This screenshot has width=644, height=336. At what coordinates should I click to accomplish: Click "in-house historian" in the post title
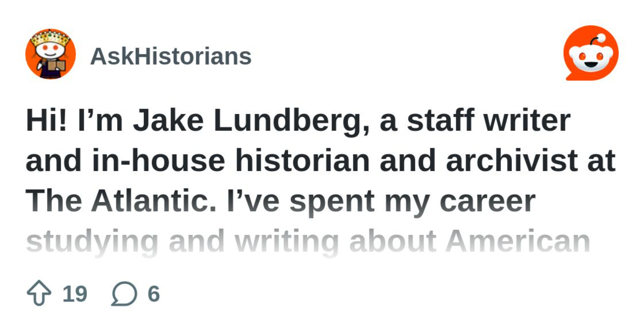231,161
